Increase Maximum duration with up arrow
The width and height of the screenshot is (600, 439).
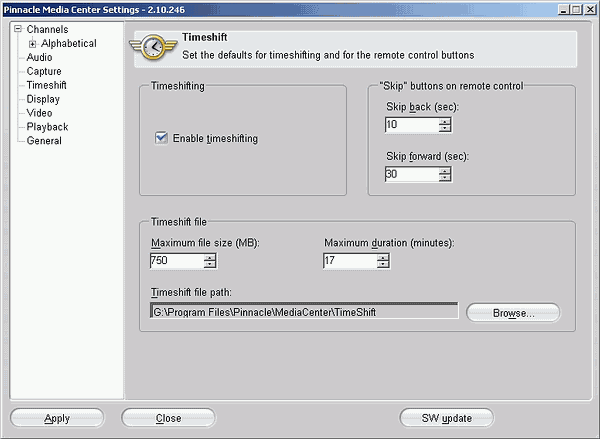pyautogui.click(x=383, y=258)
